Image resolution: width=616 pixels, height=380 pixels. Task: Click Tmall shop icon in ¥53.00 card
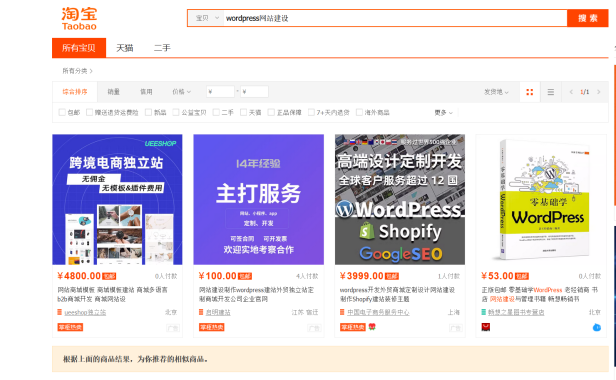tap(484, 312)
